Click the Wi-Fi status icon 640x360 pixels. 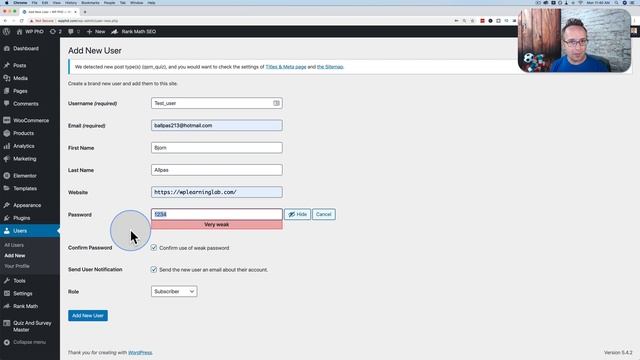tap(580, 2)
